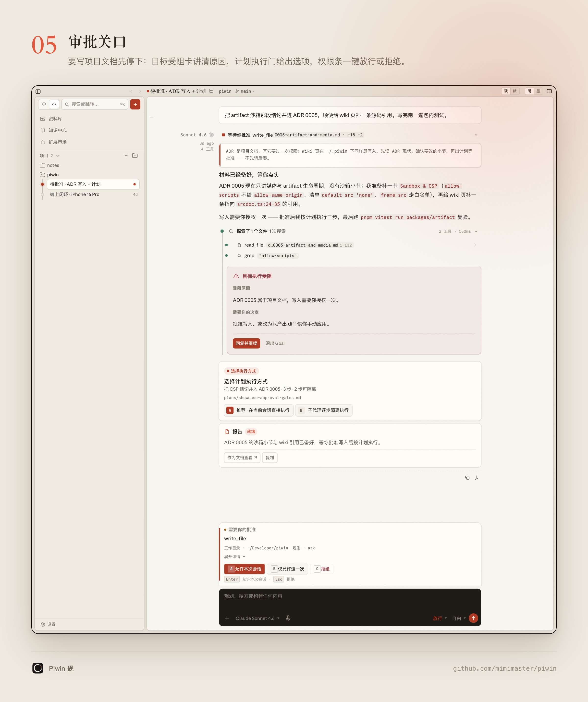Switch to 明 light mode

tap(529, 91)
